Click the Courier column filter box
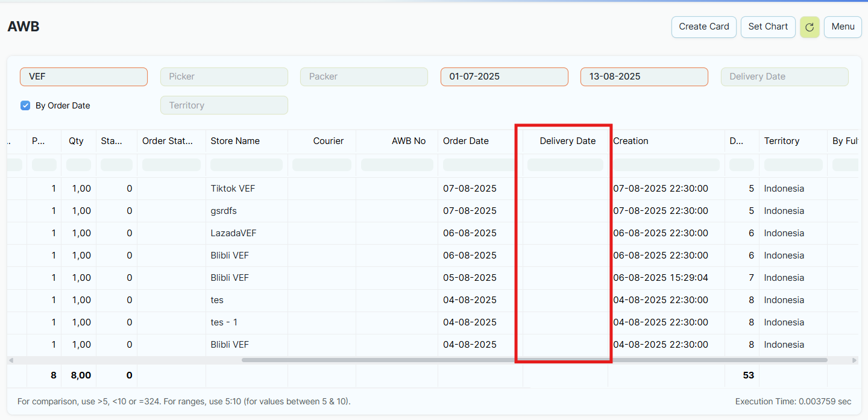The image size is (868, 420). (322, 165)
